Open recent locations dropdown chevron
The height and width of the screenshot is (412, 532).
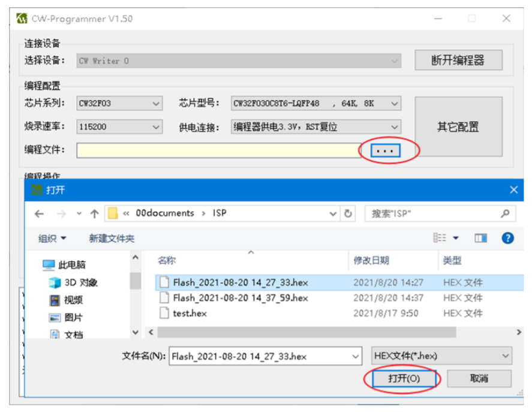click(79, 214)
